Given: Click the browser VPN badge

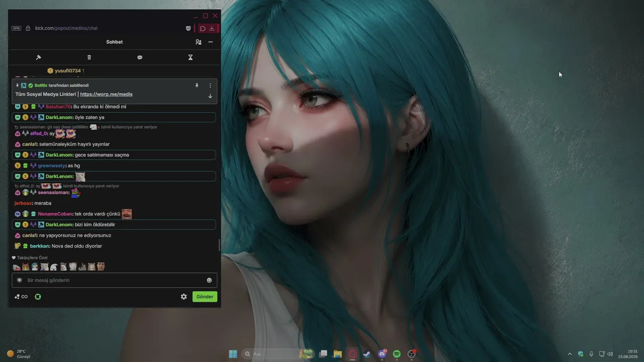Looking at the screenshot, I should click(x=17, y=28).
